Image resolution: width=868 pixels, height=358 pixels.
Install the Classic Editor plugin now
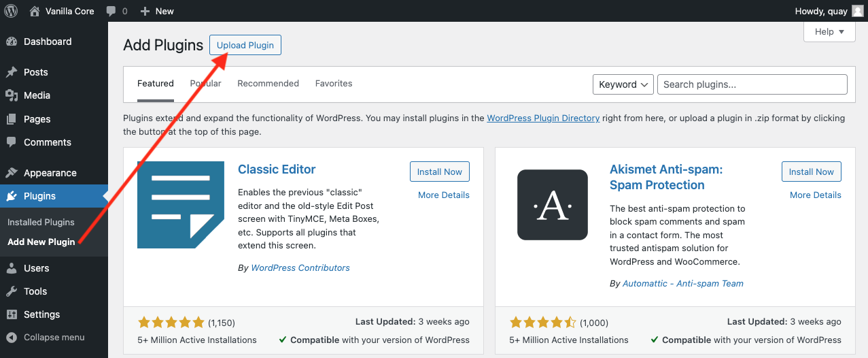(x=440, y=172)
